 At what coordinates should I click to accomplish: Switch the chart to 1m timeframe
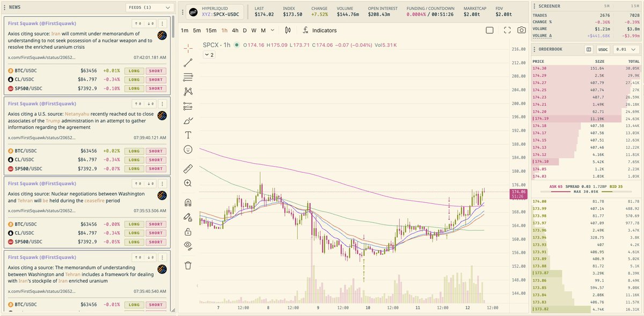pos(185,31)
